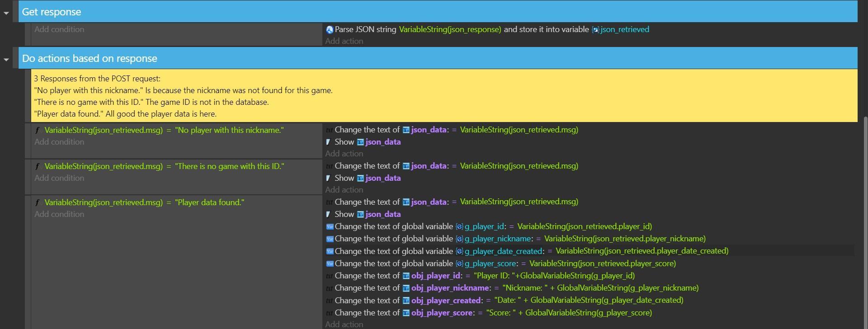
Task: Add condition under "There is no game with this ID."
Action: tap(59, 178)
